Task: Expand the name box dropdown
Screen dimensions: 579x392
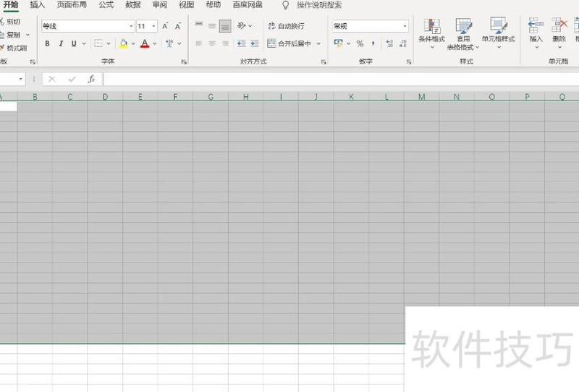Action: [x=21, y=79]
